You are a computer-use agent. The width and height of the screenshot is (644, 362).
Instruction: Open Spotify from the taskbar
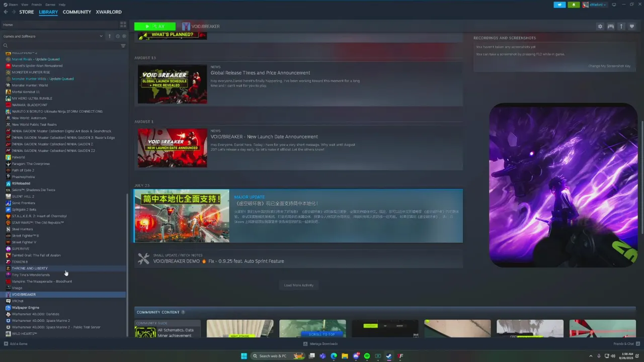pyautogui.click(x=367, y=356)
